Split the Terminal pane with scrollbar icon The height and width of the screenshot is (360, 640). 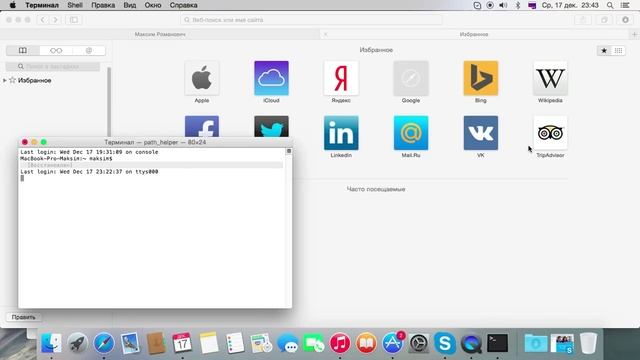[289, 151]
